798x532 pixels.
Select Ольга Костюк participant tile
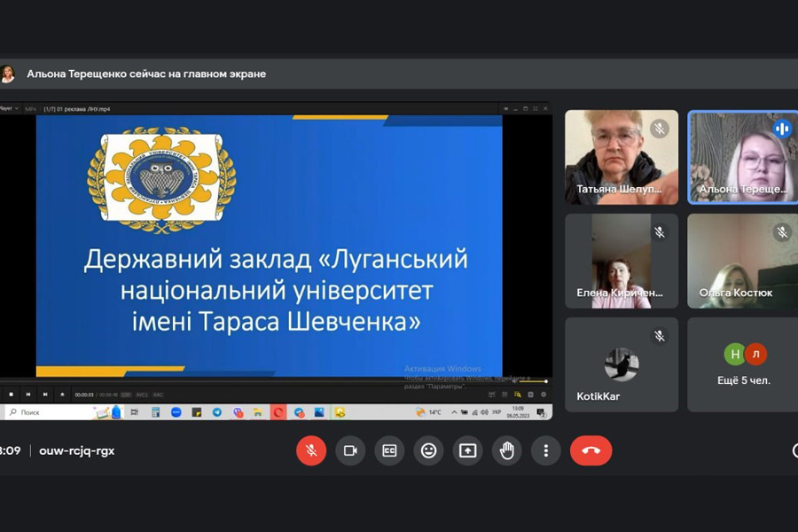[x=743, y=261]
